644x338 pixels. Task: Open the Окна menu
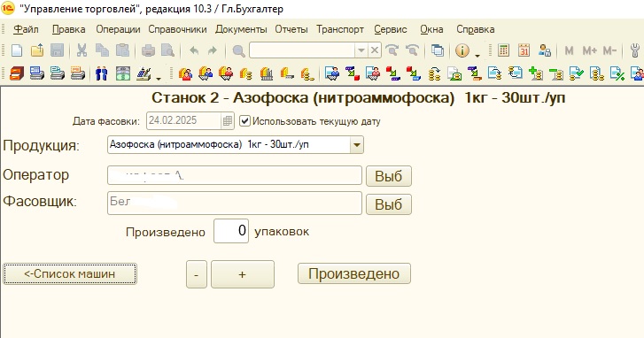pos(431,29)
